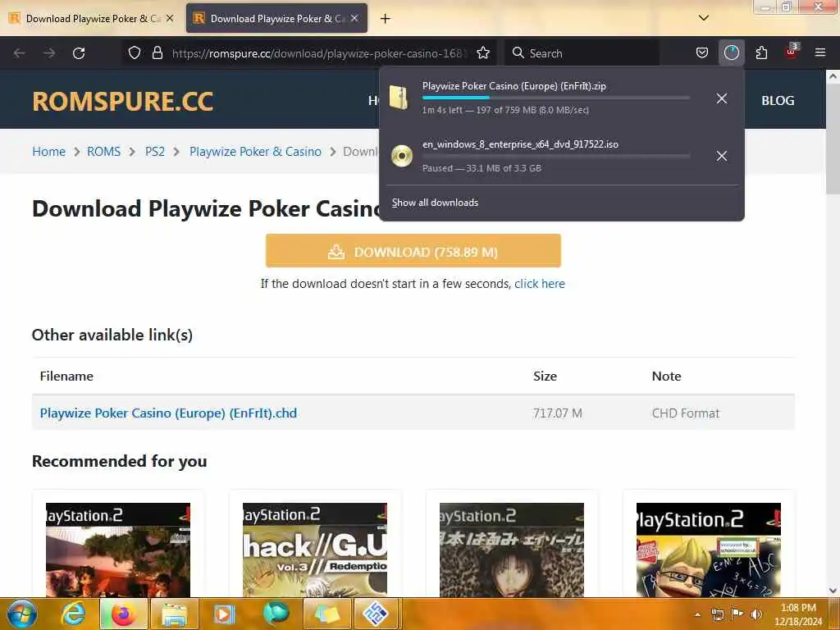
Task: Open the first recommended PlayStation 2 game cover
Action: pos(118,550)
